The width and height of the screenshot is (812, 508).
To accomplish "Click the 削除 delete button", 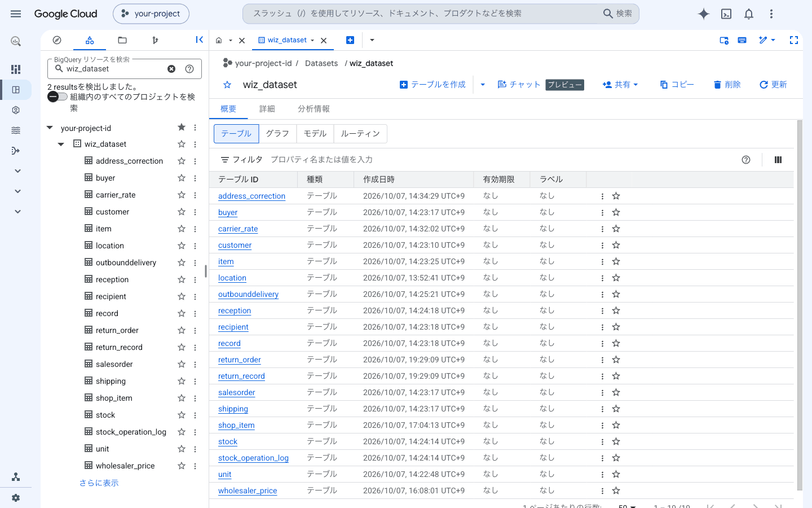I will [x=727, y=85].
